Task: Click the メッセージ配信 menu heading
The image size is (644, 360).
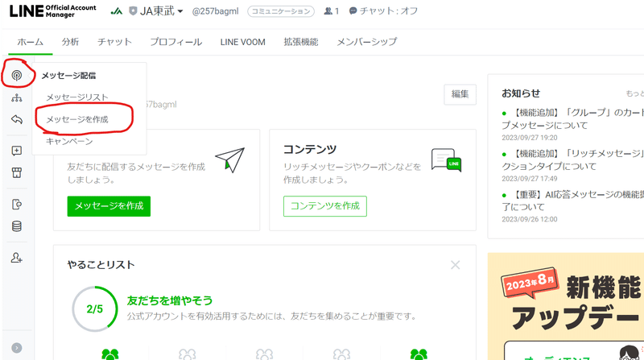Action: tap(68, 76)
